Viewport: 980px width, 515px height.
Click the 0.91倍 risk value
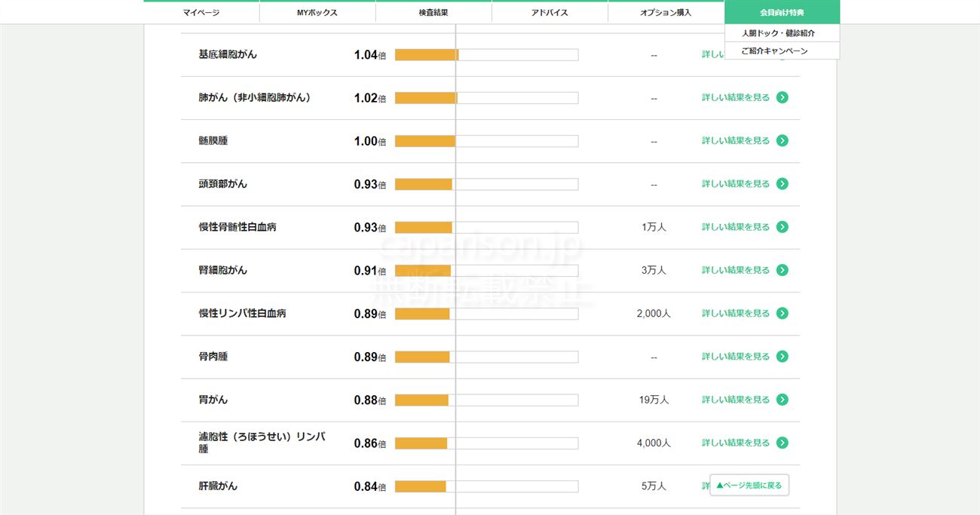369,271
